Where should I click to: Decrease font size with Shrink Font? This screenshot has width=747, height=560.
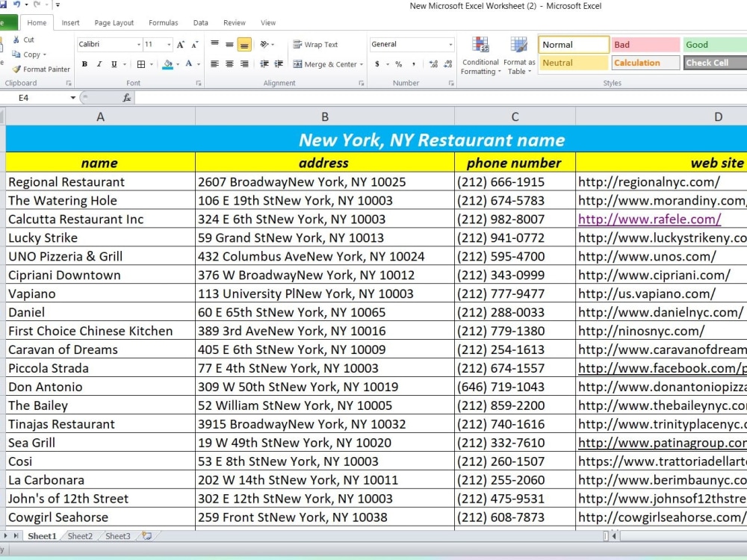coord(195,45)
